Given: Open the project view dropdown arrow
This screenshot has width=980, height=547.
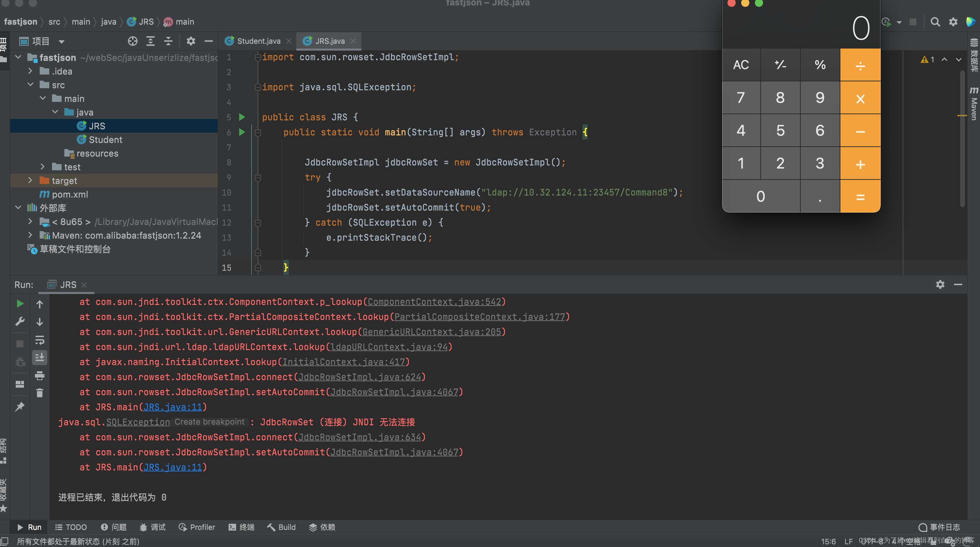Looking at the screenshot, I should pyautogui.click(x=61, y=41).
